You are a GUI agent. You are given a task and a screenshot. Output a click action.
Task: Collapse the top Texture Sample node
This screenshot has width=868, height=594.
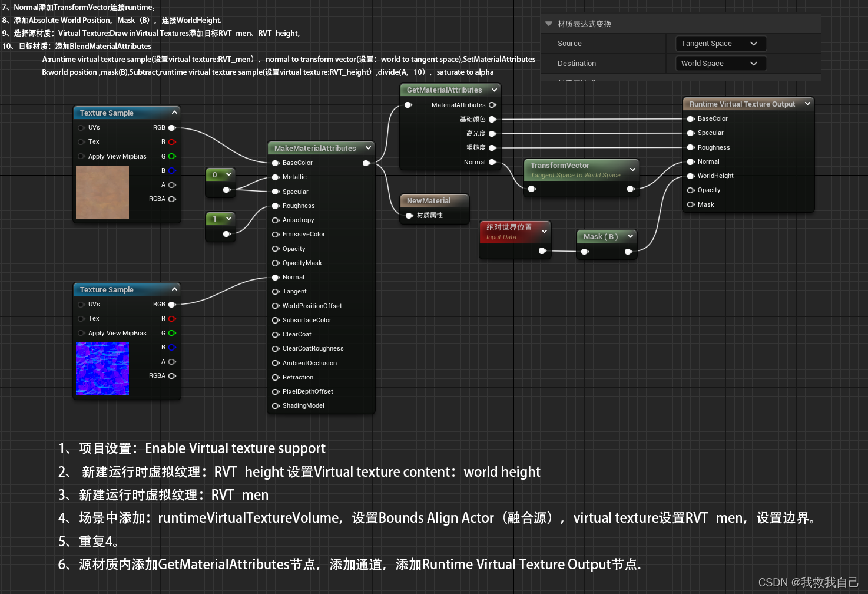click(x=174, y=112)
